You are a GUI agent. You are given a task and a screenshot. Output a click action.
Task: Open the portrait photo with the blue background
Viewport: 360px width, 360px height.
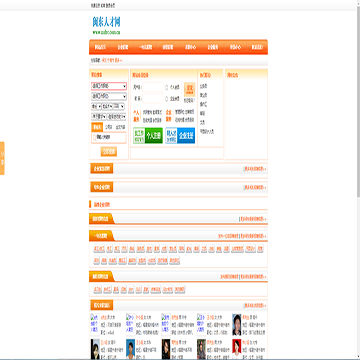(131, 349)
